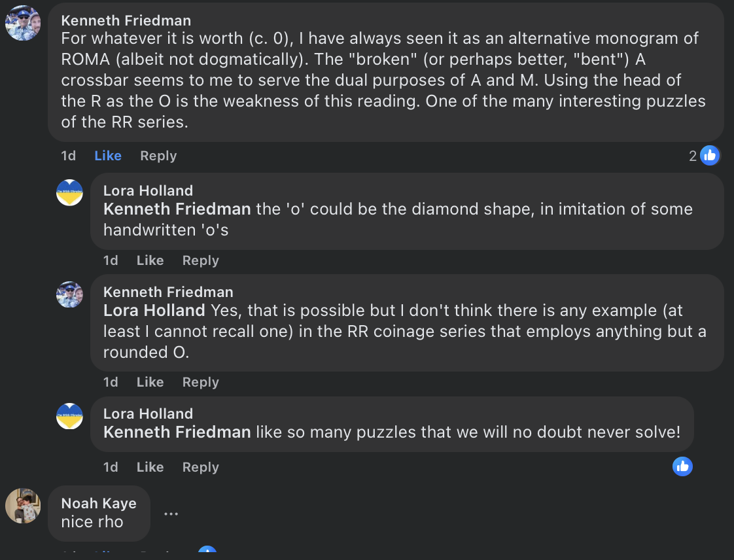Screen dimensions: 734x560
Task: Toggle Like on Kenneth Friedman's top comment
Action: (x=108, y=156)
